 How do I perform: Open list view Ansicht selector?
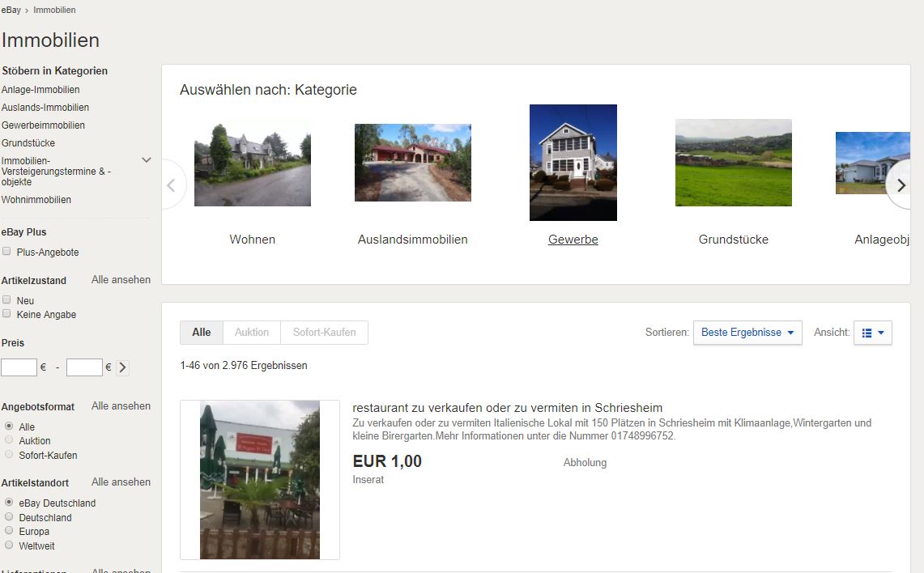click(x=873, y=333)
